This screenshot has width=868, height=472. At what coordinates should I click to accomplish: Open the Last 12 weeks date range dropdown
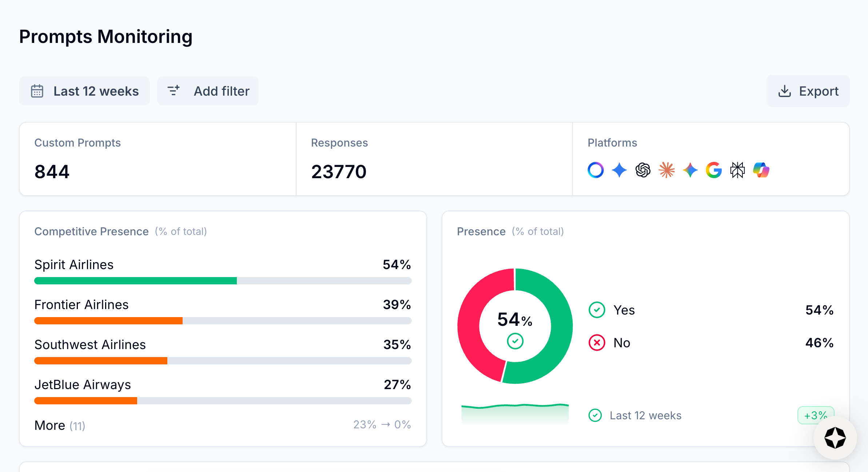tap(84, 91)
